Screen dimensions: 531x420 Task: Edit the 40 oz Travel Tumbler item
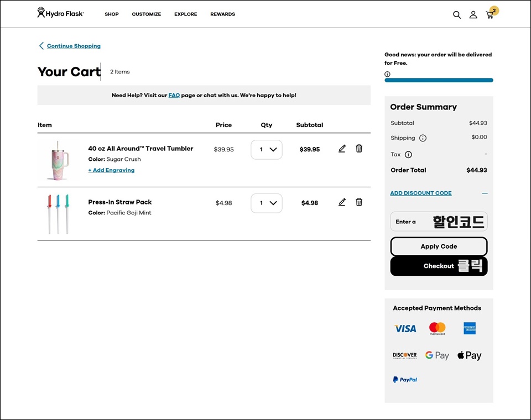pyautogui.click(x=342, y=149)
